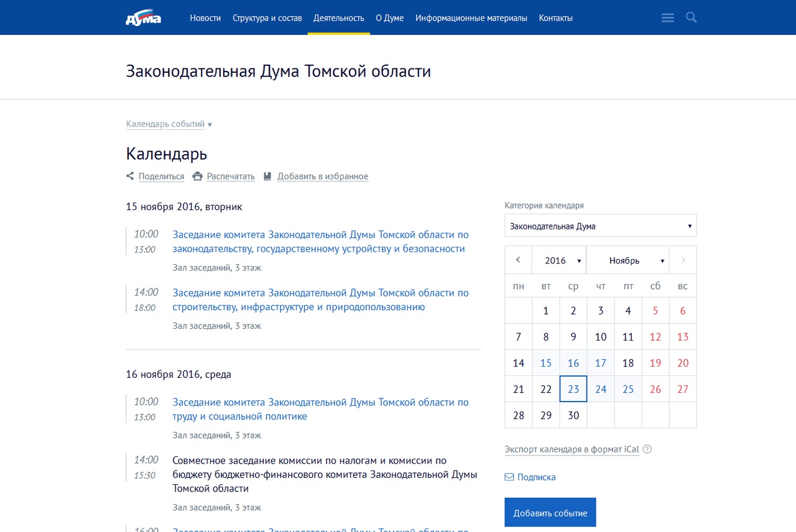This screenshot has width=796, height=532.
Task: Open site search magnifier icon
Action: tap(691, 17)
